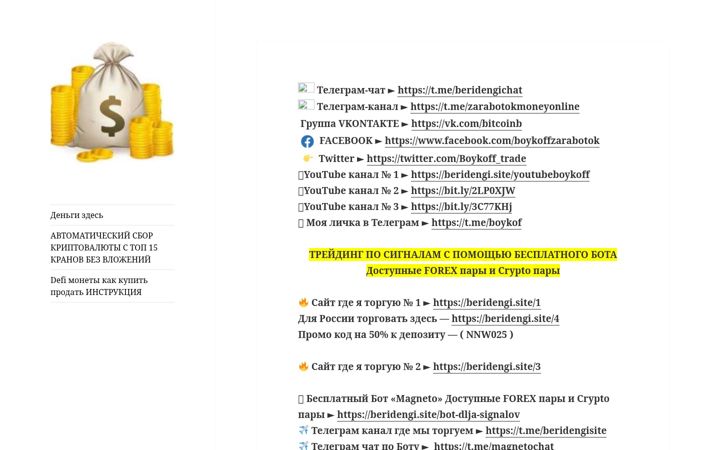This screenshot has height=450, width=720.
Task: Click the broken image icon beside Телеграм-канал
Action: [x=306, y=105]
